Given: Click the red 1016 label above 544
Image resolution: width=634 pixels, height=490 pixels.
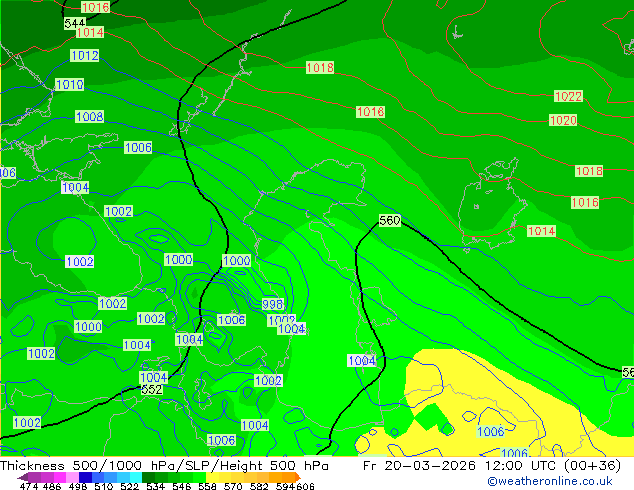Looking at the screenshot, I should click(x=95, y=7).
